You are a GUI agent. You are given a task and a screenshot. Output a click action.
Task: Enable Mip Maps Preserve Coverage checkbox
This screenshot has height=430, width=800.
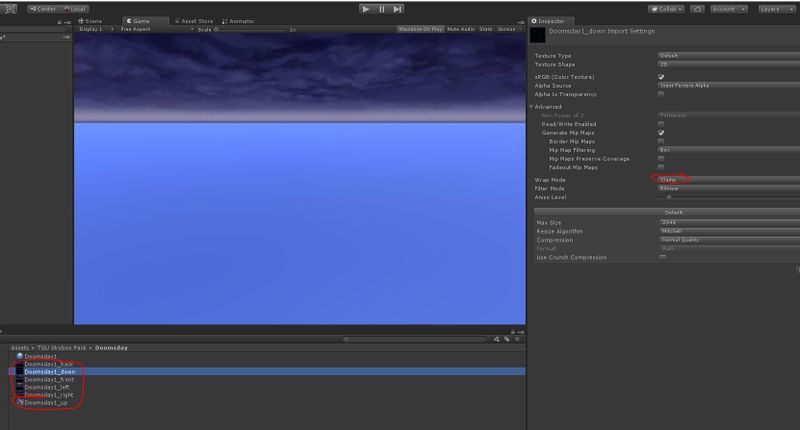[x=661, y=159]
